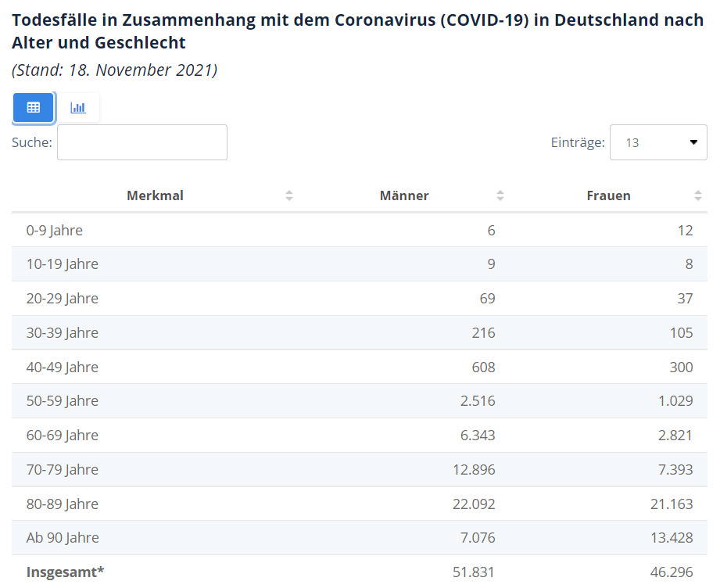Click the Ab 90 Jahre row label
Image resolution: width=720 pixels, height=588 pixels.
63,538
